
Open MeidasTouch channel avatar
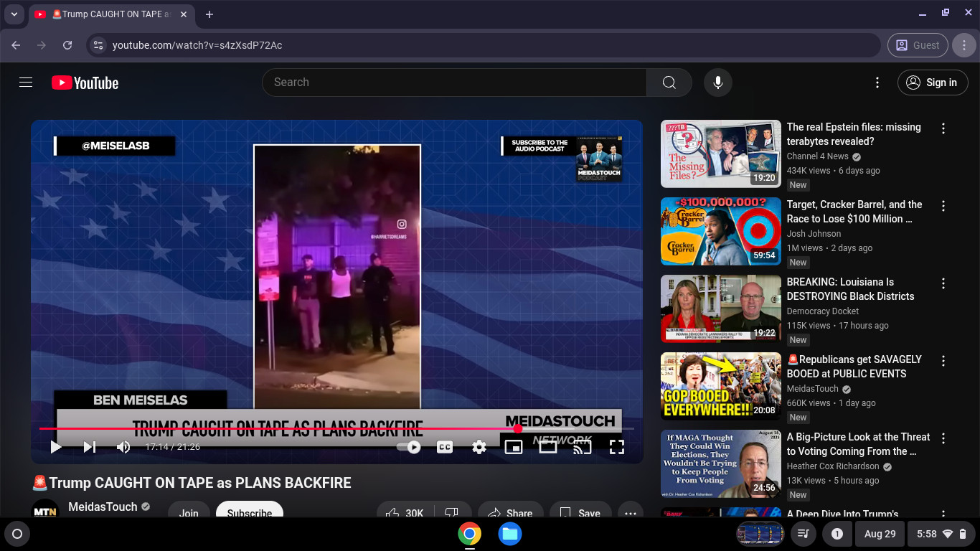[x=46, y=511]
